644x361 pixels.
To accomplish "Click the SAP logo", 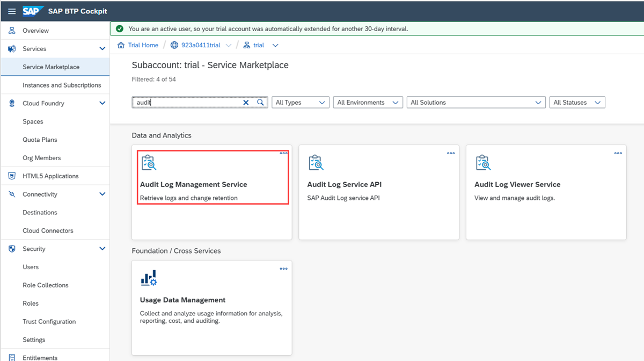I will click(x=33, y=11).
